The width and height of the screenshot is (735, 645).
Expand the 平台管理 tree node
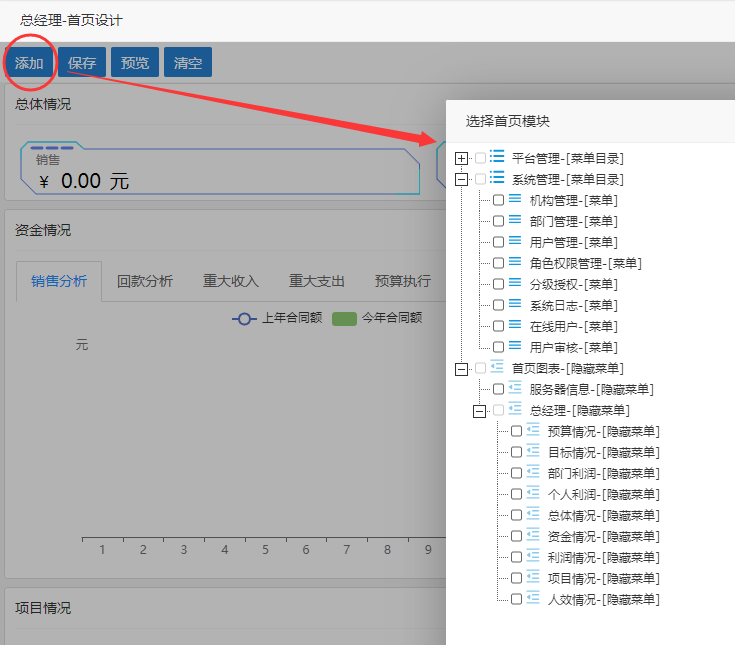click(x=461, y=158)
